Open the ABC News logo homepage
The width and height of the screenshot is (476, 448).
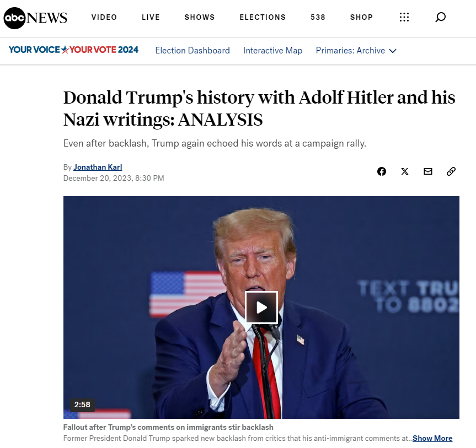(x=35, y=18)
